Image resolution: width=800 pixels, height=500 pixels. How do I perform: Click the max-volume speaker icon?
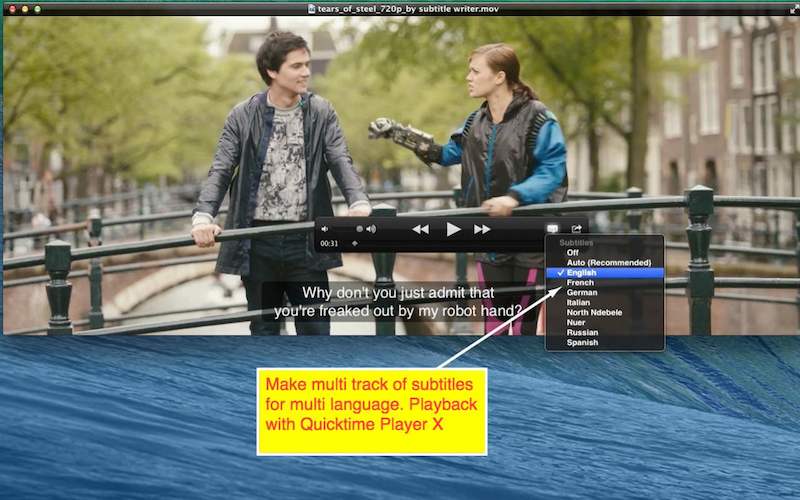372,229
